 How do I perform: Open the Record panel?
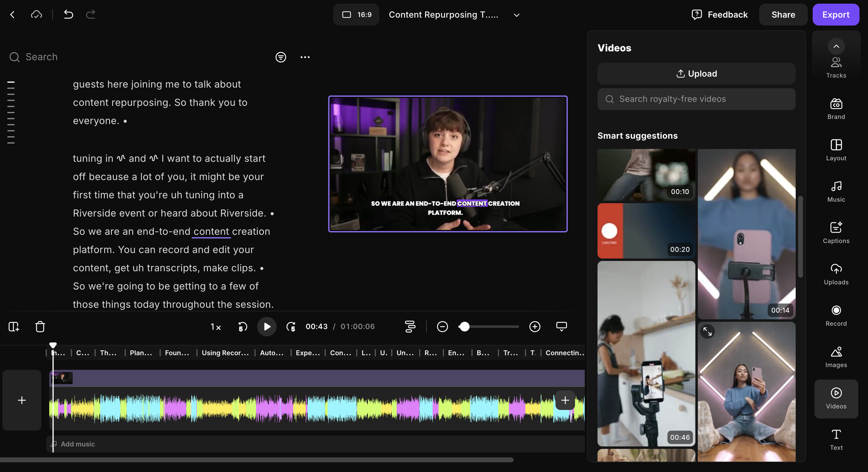pyautogui.click(x=836, y=316)
